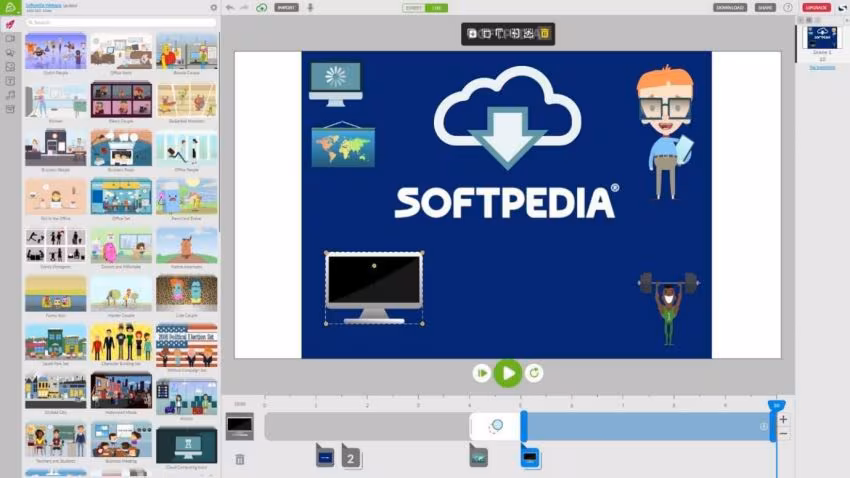This screenshot has height=478, width=850.
Task: Click the enter effect transition box on timeline
Action: coord(495,426)
